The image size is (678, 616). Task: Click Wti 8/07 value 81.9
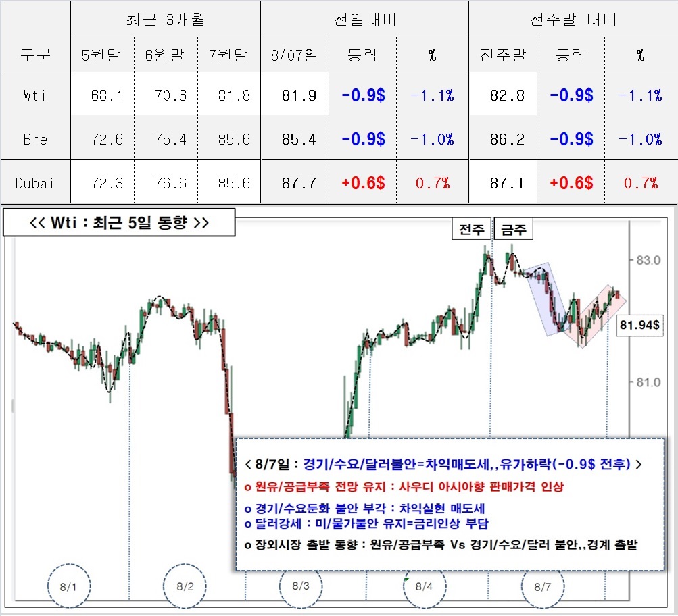(x=299, y=95)
